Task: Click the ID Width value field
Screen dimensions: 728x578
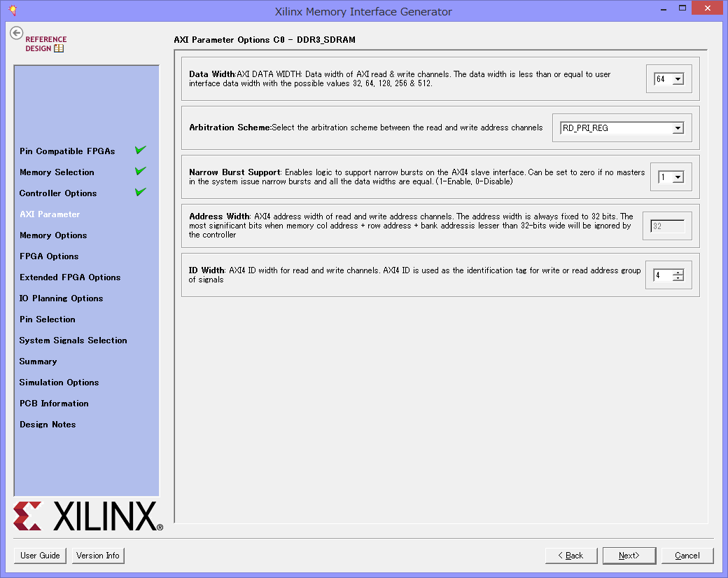Action: (662, 275)
